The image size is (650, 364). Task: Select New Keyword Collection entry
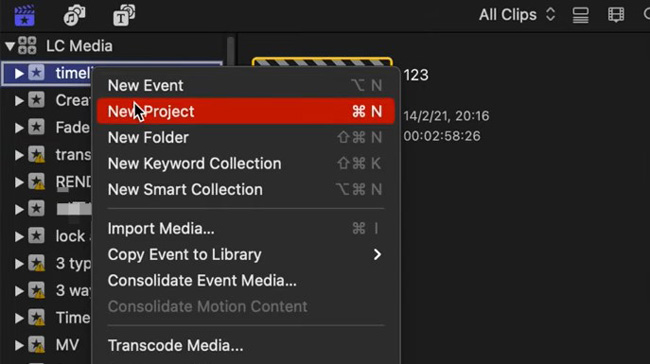point(245,163)
